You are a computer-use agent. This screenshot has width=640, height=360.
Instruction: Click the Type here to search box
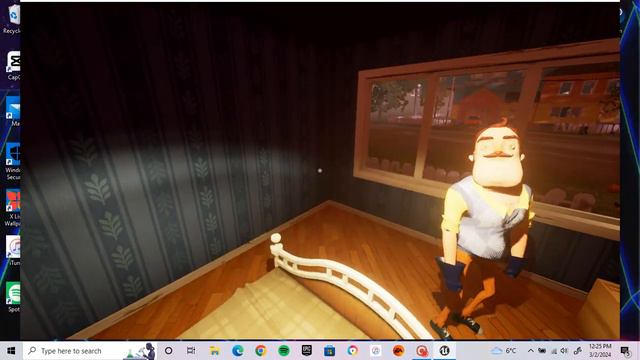89,351
